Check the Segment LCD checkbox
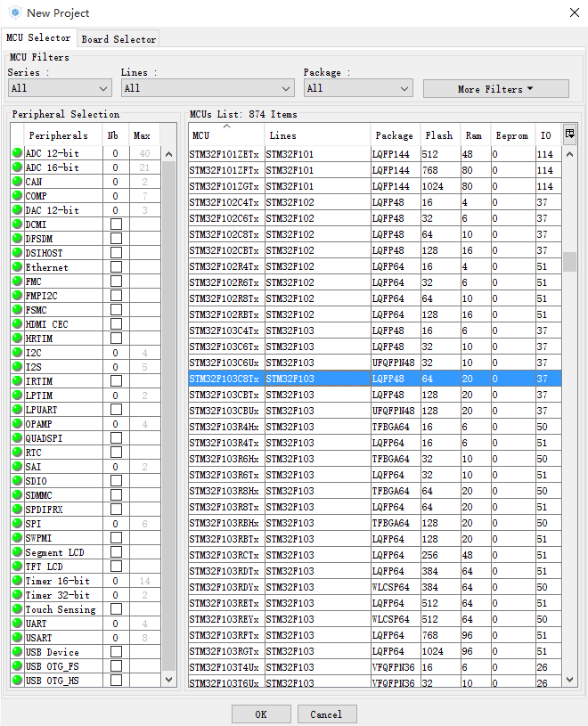This screenshot has width=588, height=726. [x=116, y=552]
